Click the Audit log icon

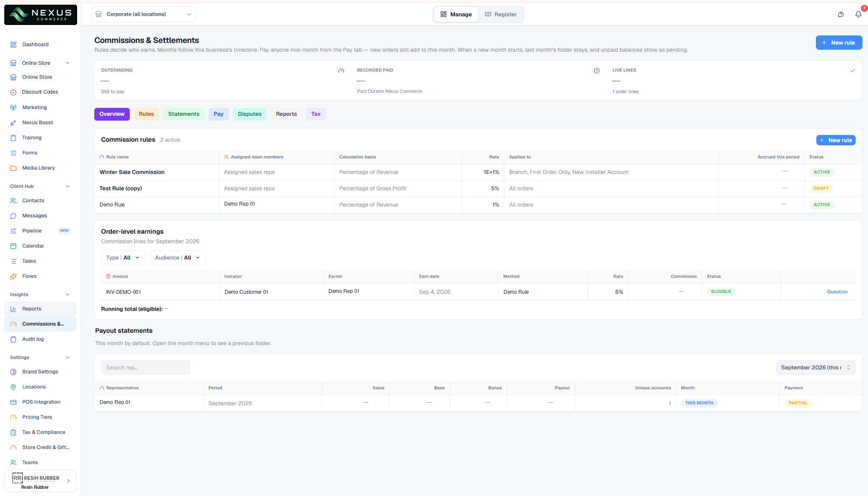point(13,339)
